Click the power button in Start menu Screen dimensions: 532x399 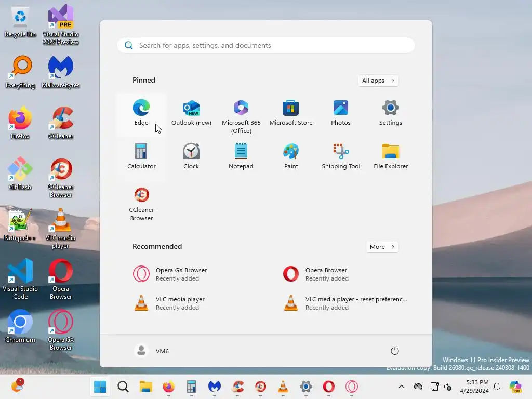click(x=394, y=351)
